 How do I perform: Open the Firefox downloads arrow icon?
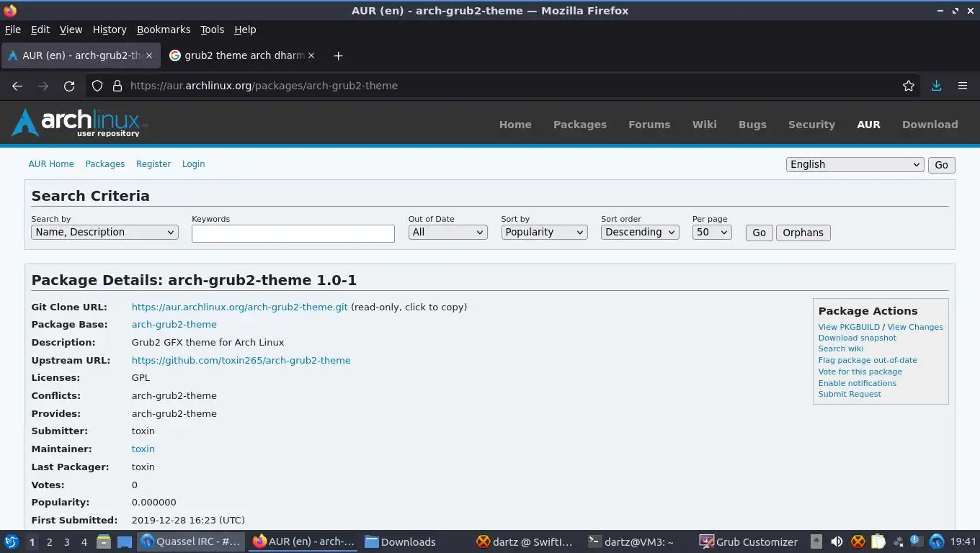[936, 86]
